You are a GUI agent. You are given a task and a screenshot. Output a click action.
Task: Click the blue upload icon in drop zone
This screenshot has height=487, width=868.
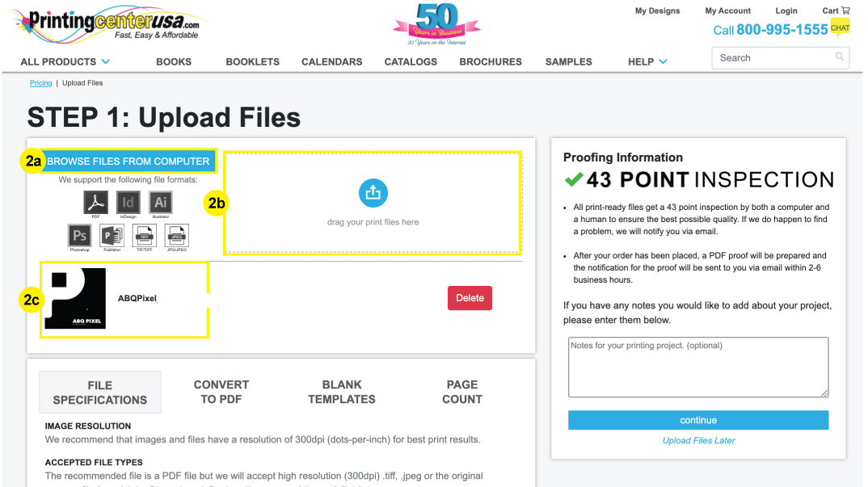pyautogui.click(x=373, y=193)
